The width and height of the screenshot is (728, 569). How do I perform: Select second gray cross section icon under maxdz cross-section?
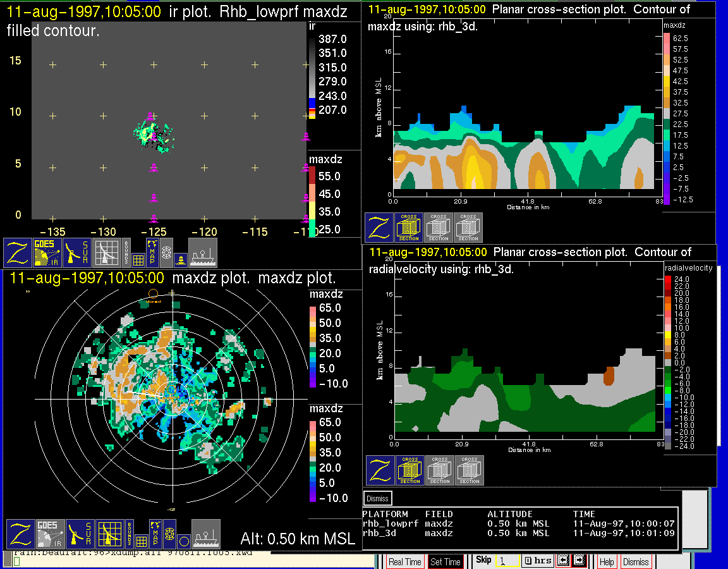[439, 228]
